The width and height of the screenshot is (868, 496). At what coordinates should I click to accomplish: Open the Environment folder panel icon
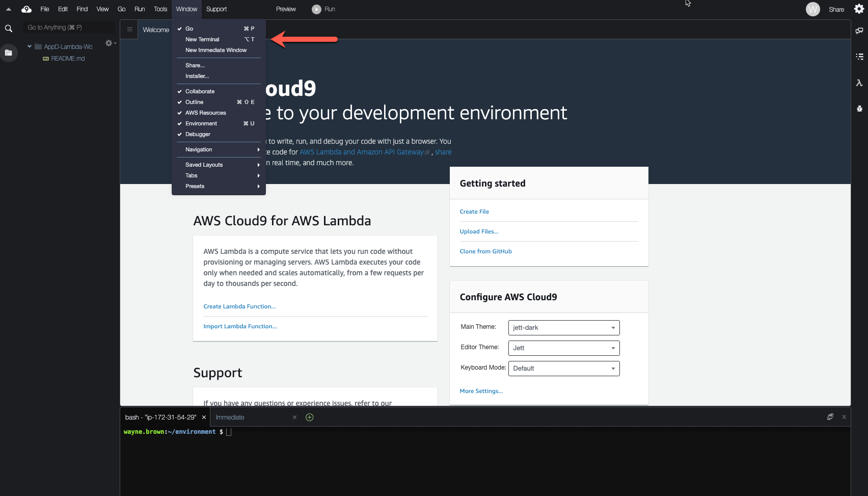tap(9, 53)
